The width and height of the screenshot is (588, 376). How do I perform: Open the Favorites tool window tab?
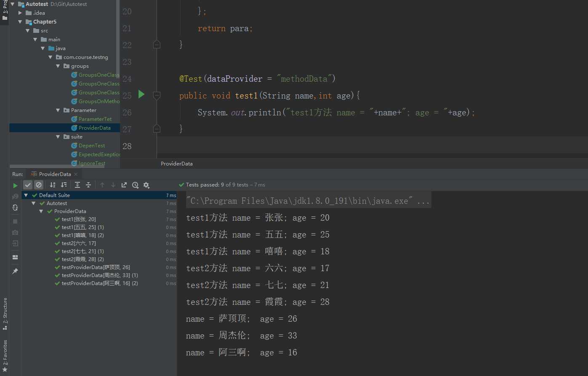tap(5, 356)
